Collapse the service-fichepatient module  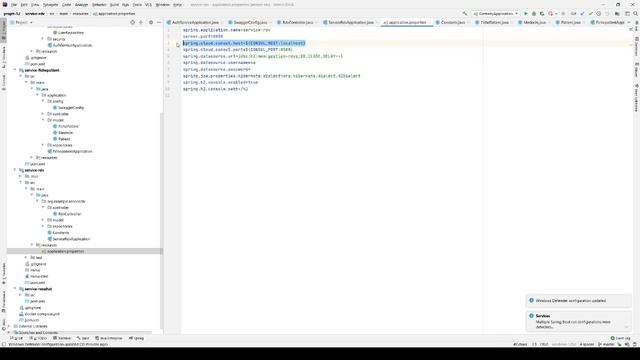[x=16, y=70]
